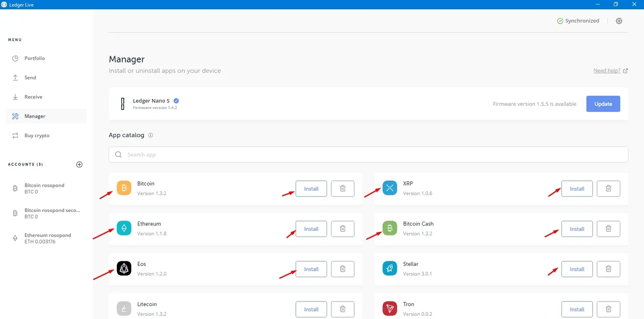Uninstall Ethereum app with trash icon

point(343,229)
